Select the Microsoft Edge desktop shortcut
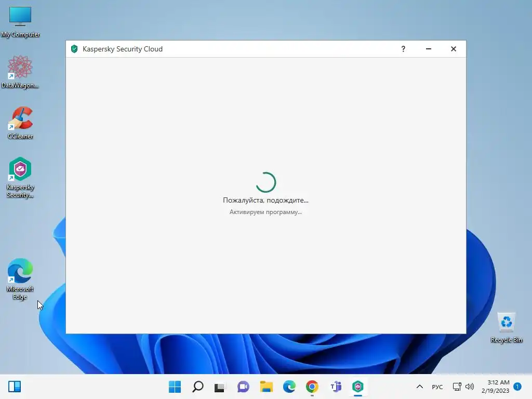Viewport: 532px width, 399px height. (20, 279)
